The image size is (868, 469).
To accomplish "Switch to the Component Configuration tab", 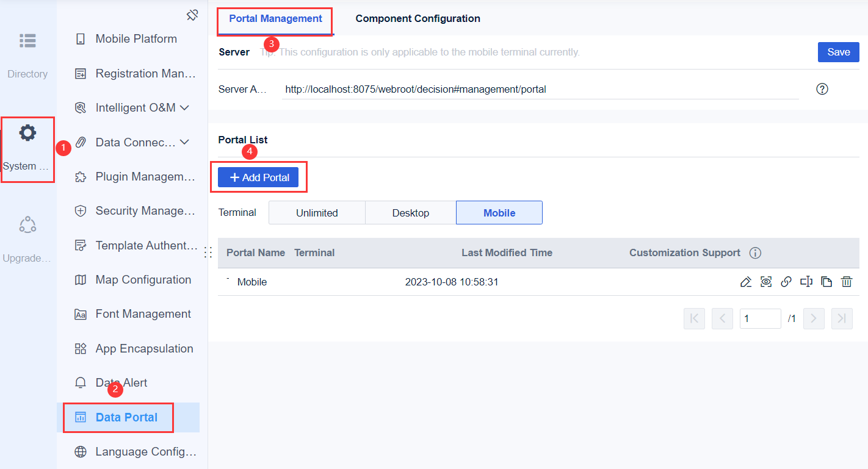I will click(x=417, y=18).
